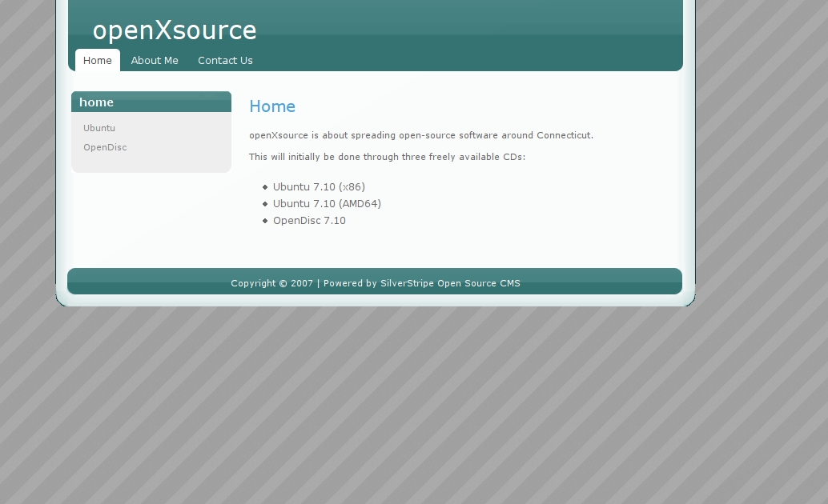Select the 'OpenDisc 7.10' list item
This screenshot has width=828, height=504.
click(309, 221)
